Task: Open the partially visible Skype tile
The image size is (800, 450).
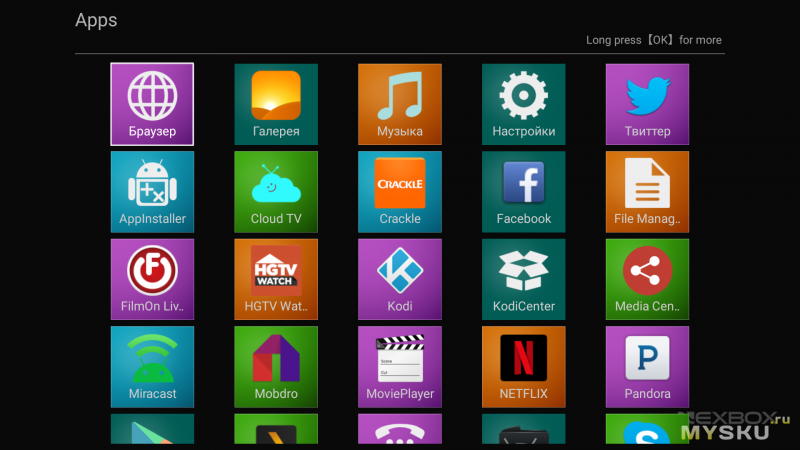Action: (647, 429)
